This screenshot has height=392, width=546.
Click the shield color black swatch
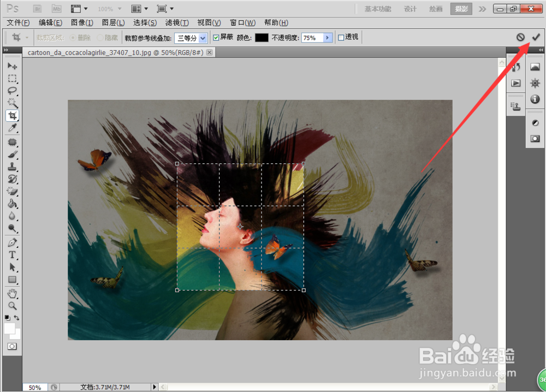(x=262, y=38)
